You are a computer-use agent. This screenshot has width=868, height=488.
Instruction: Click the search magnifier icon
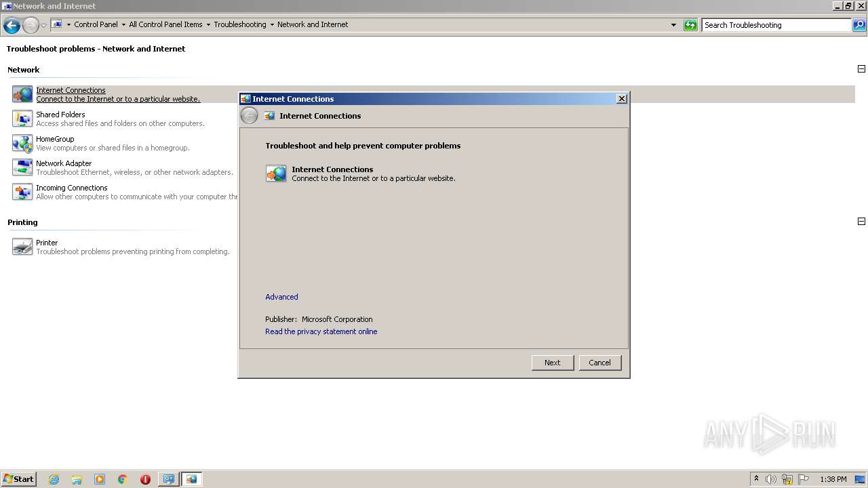pos(859,25)
